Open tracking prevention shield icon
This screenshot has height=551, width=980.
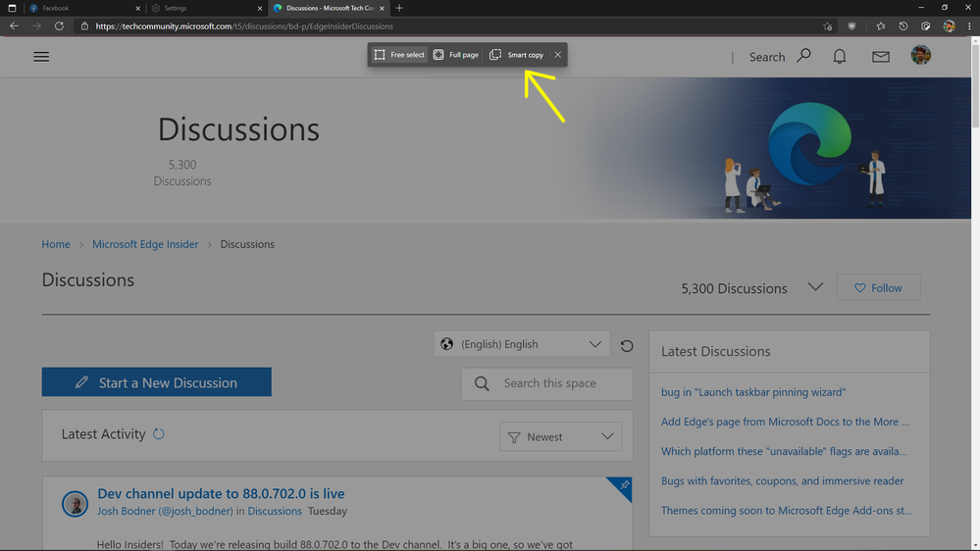pos(851,26)
